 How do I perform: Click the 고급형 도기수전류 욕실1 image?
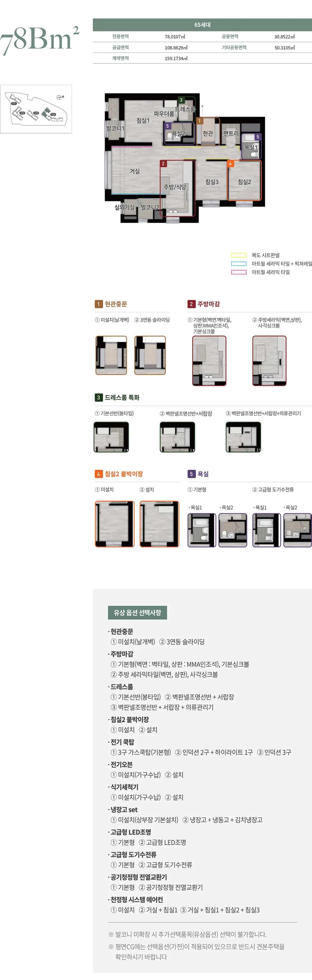tap(267, 530)
